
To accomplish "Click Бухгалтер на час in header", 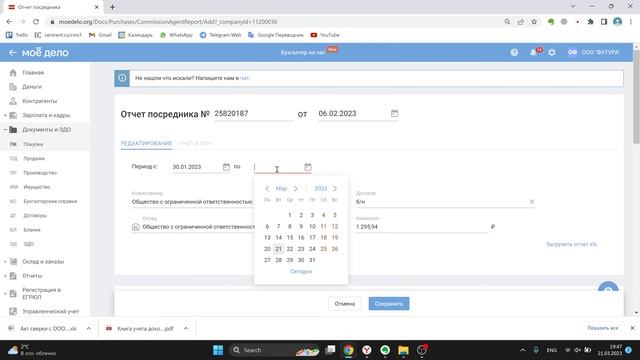I will tap(303, 53).
